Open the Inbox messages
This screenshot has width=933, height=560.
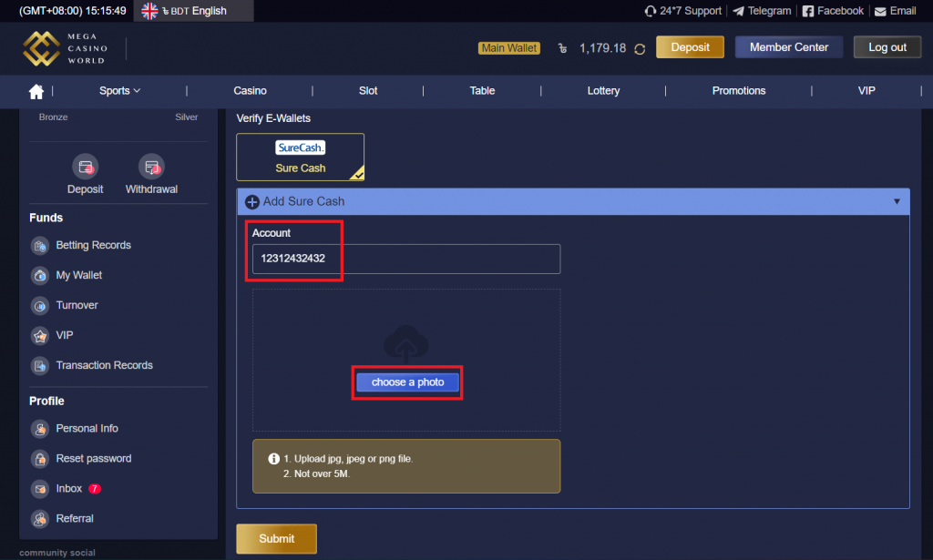point(69,488)
